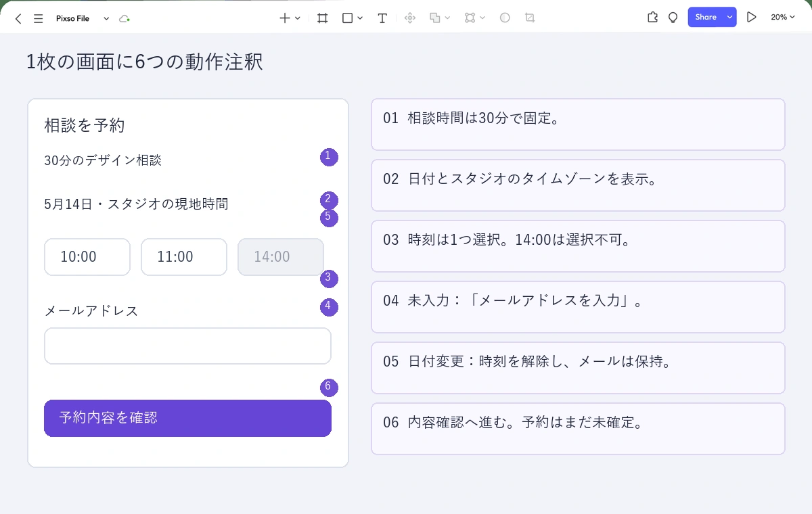Click the crop tool icon
The height and width of the screenshot is (514, 812).
point(530,18)
